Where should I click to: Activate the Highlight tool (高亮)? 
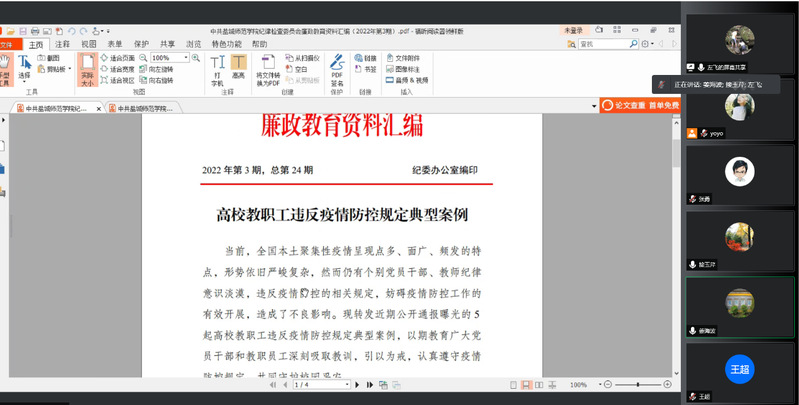point(239,66)
